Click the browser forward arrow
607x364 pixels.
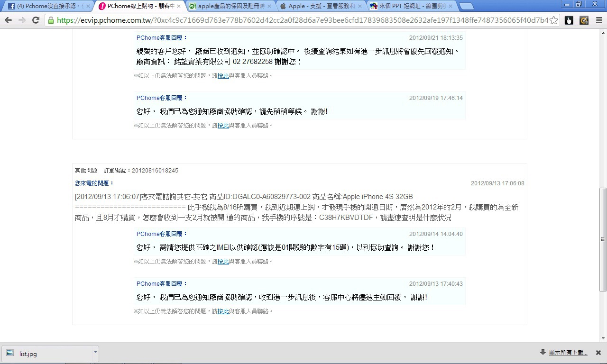pyautogui.click(x=22, y=20)
